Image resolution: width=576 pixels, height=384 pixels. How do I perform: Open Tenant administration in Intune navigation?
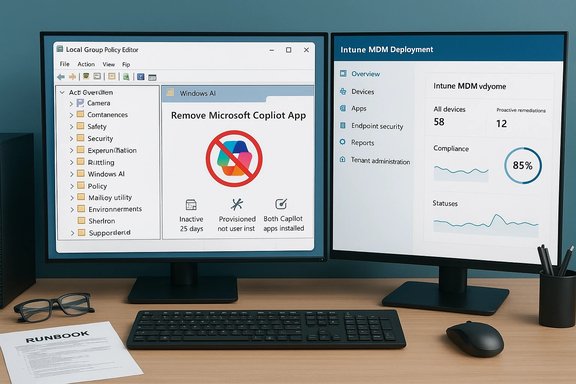click(380, 161)
